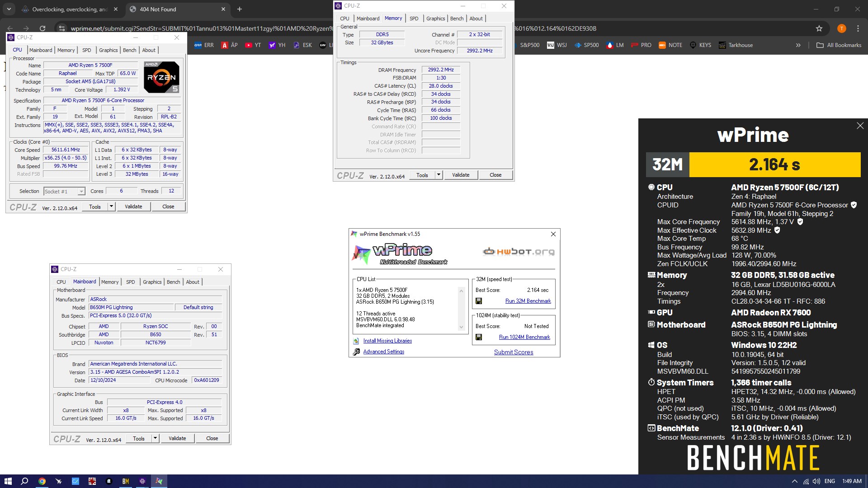Open Mainboard tab in the Ryzen CPU-Z window
Screen dimensions: 868x488
pos(41,50)
